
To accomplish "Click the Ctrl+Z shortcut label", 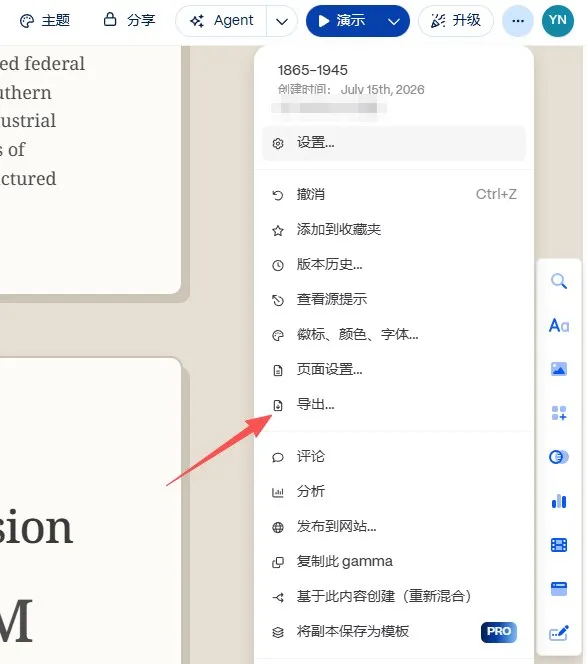I will pyautogui.click(x=496, y=194).
